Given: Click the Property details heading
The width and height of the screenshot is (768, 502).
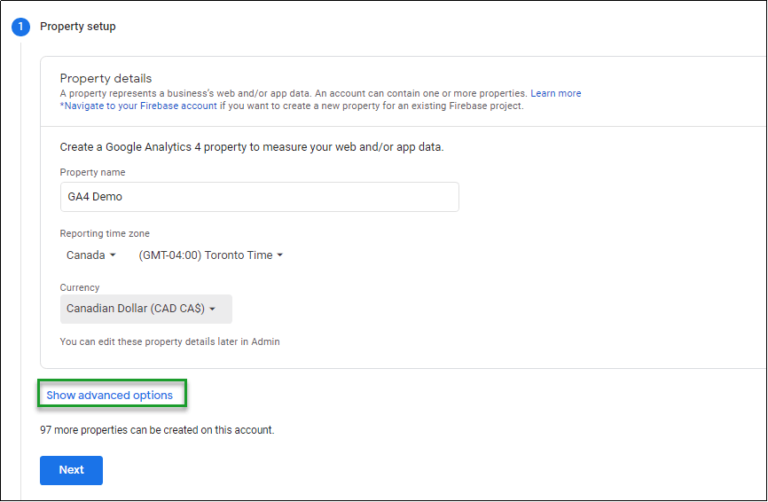Looking at the screenshot, I should tap(106, 78).
